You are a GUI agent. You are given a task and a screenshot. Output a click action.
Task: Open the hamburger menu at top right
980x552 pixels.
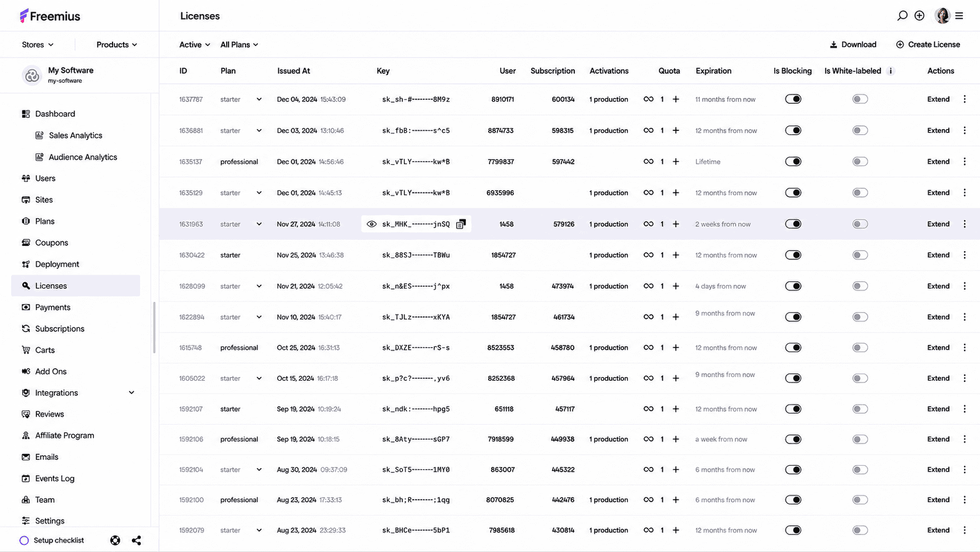click(x=959, y=16)
